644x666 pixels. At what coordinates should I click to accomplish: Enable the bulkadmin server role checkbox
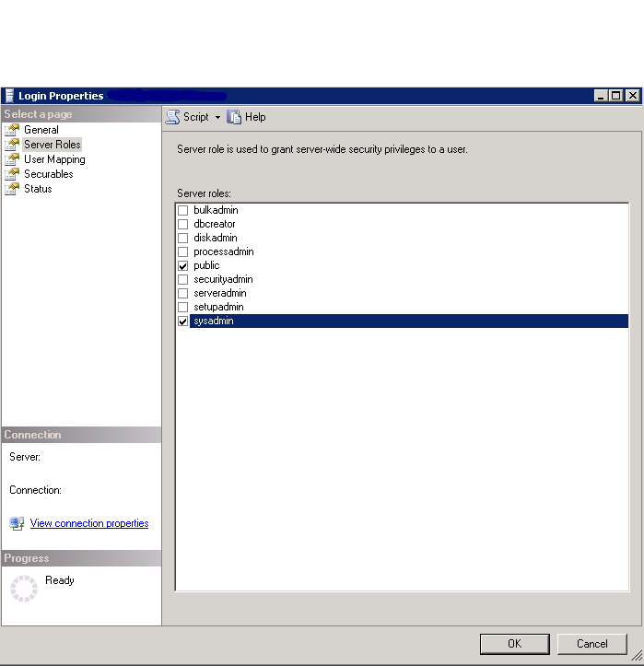coord(182,211)
